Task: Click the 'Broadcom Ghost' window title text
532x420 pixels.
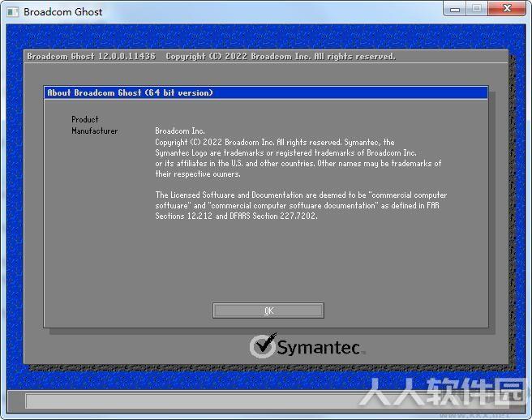Action: coord(62,12)
